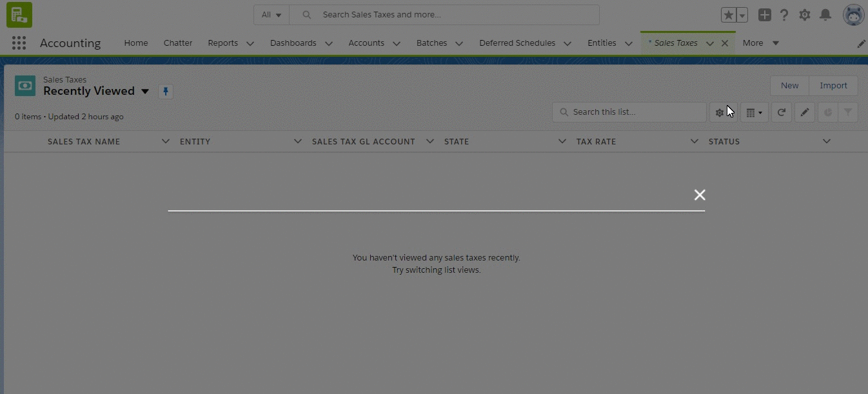View the notifications bell
The height and width of the screenshot is (394, 868).
click(x=825, y=15)
